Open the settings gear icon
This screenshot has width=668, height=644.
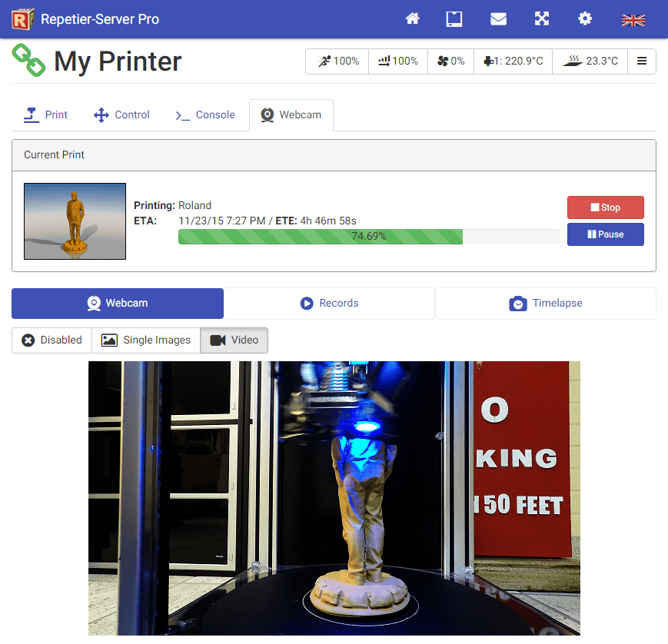585,19
